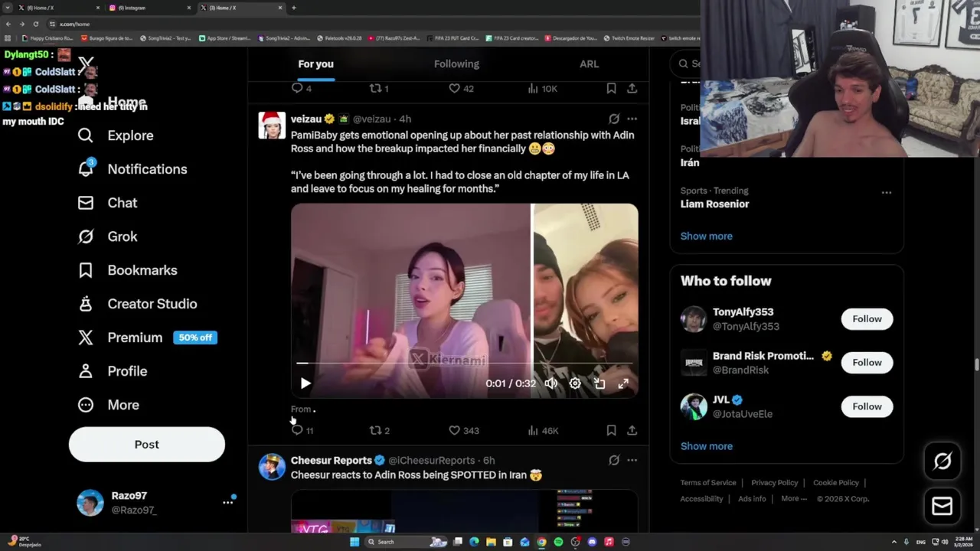Repost the veizau PamiBaby post
980x551 pixels.
point(375,430)
